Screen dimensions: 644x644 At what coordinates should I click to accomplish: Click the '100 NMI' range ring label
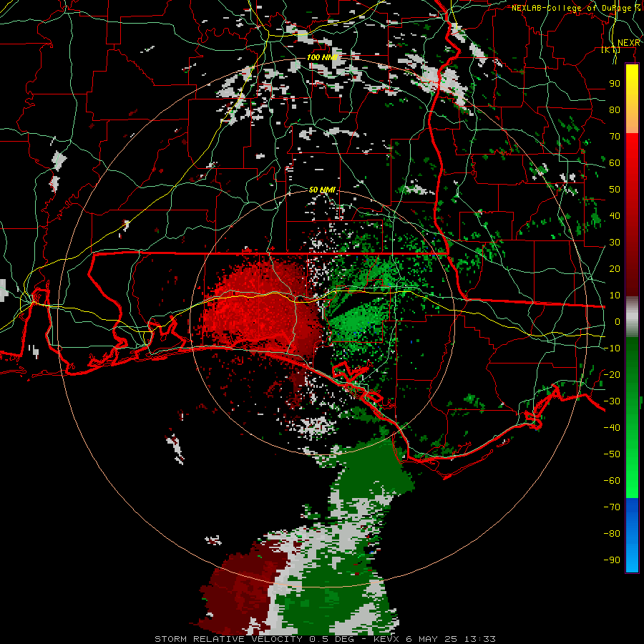pos(322,57)
